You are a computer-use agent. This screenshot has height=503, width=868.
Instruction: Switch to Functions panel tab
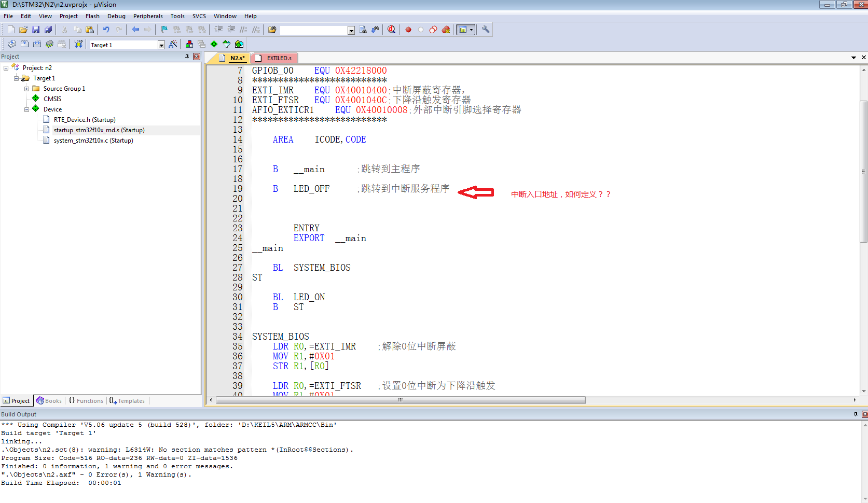pyautogui.click(x=86, y=401)
